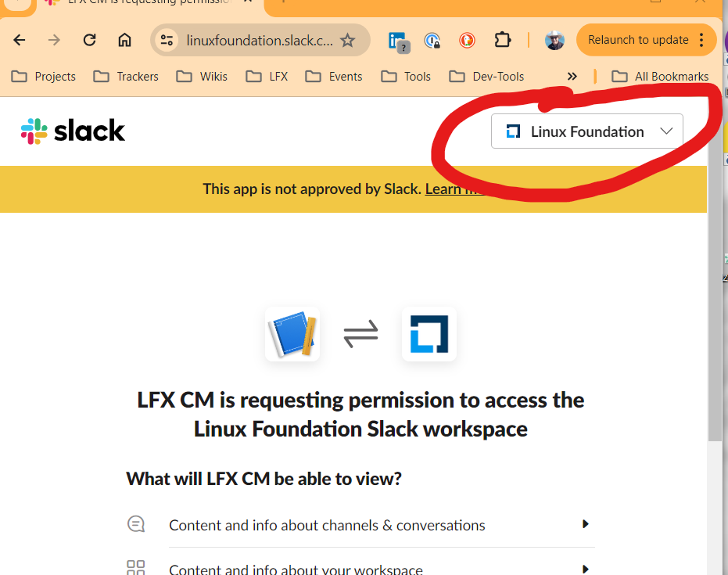Go to the browser Home page

click(124, 40)
